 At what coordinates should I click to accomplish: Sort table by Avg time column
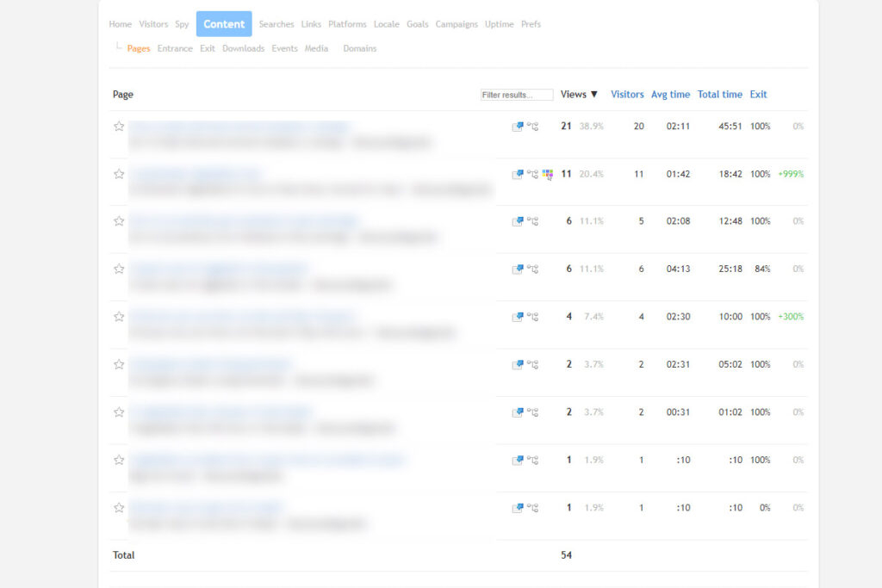coord(670,95)
